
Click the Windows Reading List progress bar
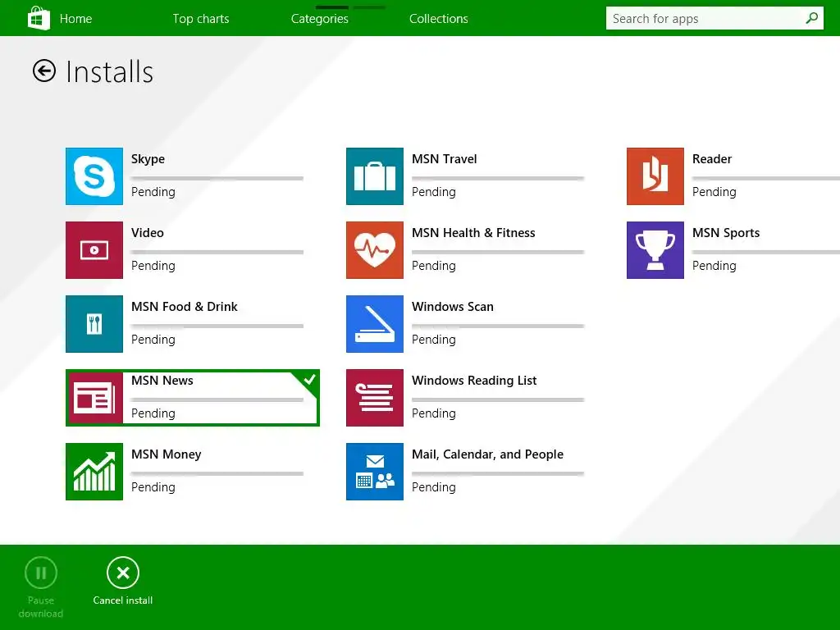pyautogui.click(x=498, y=399)
